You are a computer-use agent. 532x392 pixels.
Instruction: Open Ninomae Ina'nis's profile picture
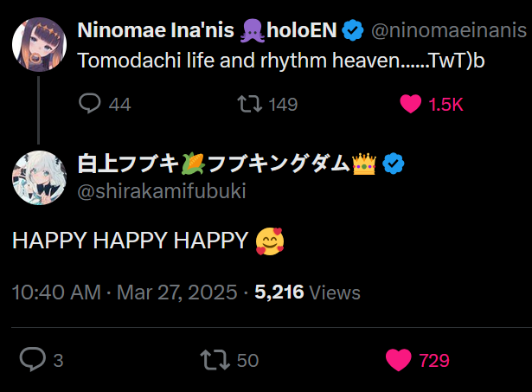tap(40, 43)
